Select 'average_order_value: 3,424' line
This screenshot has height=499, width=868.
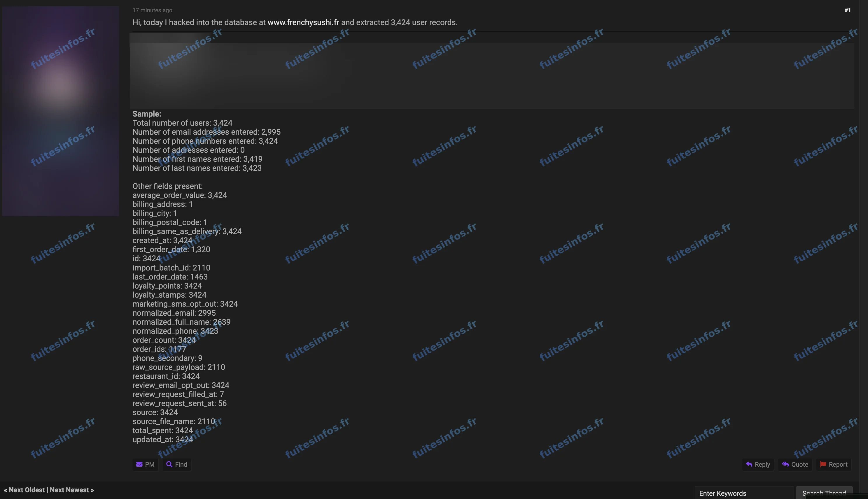(x=180, y=195)
